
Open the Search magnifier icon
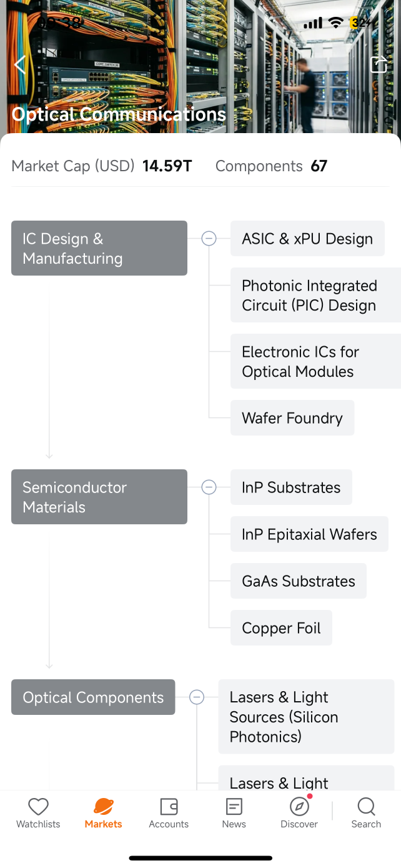pyautogui.click(x=366, y=807)
